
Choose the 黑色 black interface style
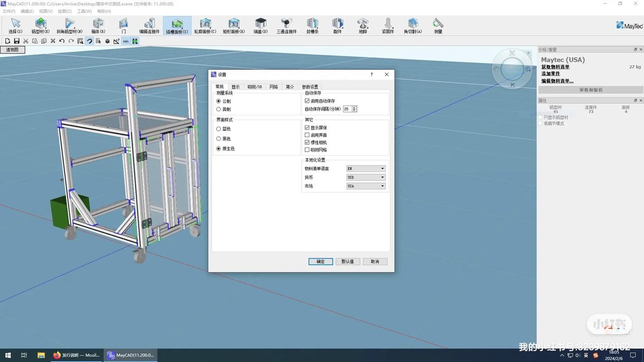pos(219,139)
